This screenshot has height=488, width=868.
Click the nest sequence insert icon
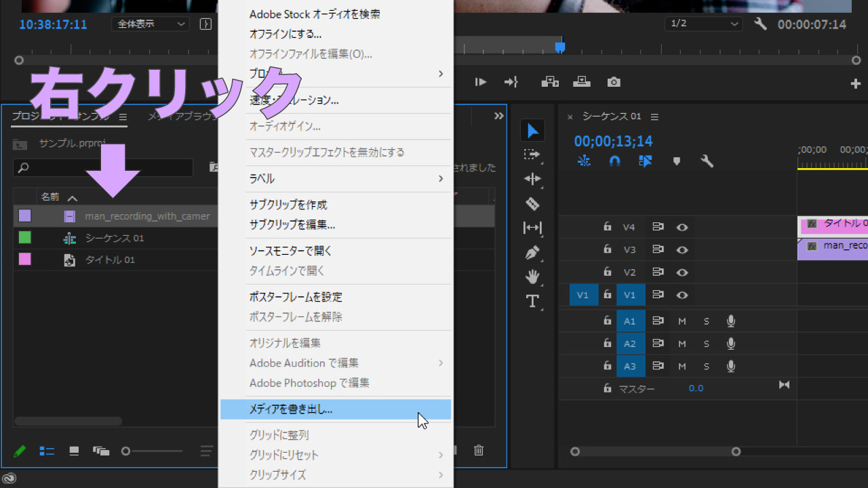[x=584, y=161]
